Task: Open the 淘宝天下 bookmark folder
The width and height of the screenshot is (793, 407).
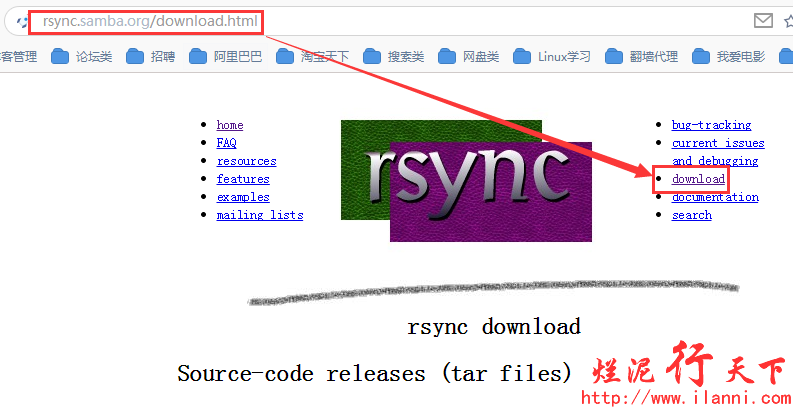Action: (312, 57)
